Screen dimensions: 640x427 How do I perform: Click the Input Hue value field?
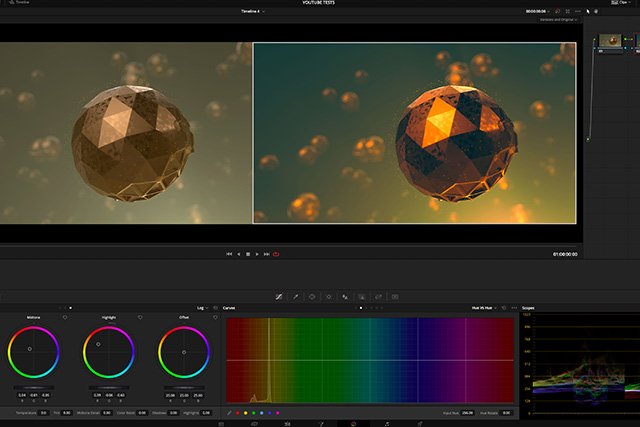pyautogui.click(x=468, y=412)
